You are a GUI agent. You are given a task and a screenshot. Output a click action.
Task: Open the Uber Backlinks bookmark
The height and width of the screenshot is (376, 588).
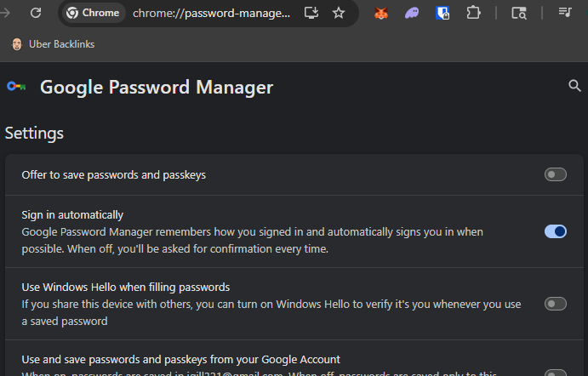[x=53, y=43]
